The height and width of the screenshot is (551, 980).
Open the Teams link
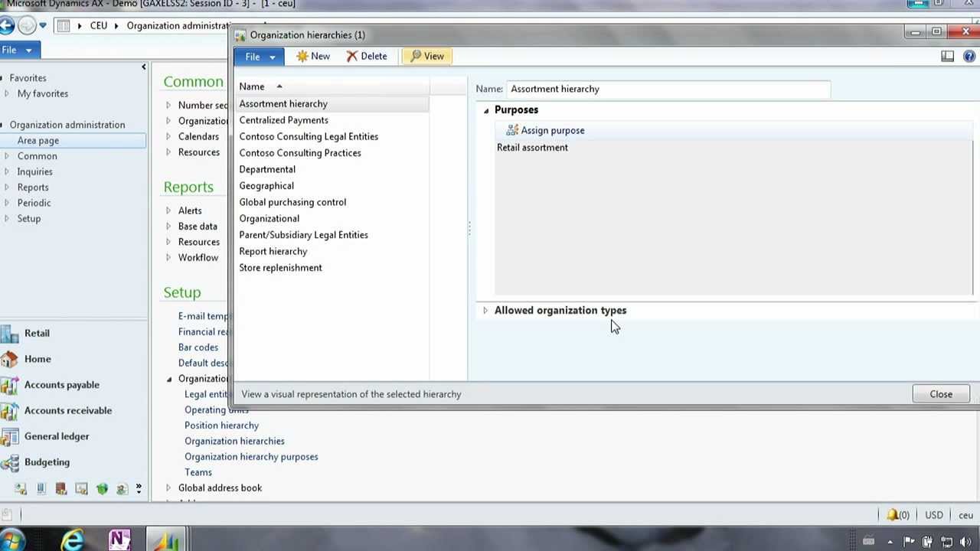point(198,472)
